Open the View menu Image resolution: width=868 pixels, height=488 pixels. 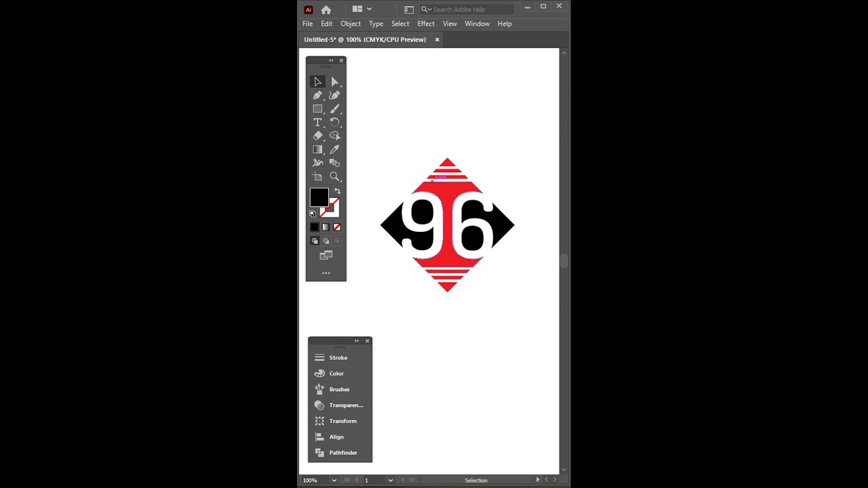pos(450,24)
